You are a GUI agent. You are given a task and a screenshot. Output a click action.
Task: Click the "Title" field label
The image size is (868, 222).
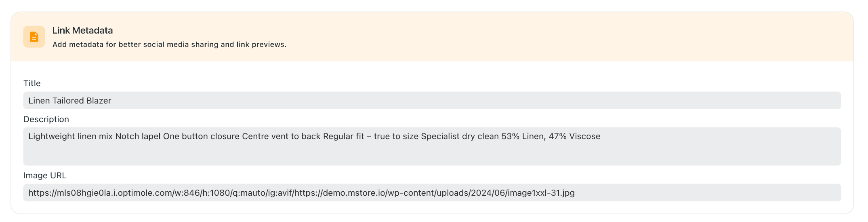pyautogui.click(x=32, y=83)
